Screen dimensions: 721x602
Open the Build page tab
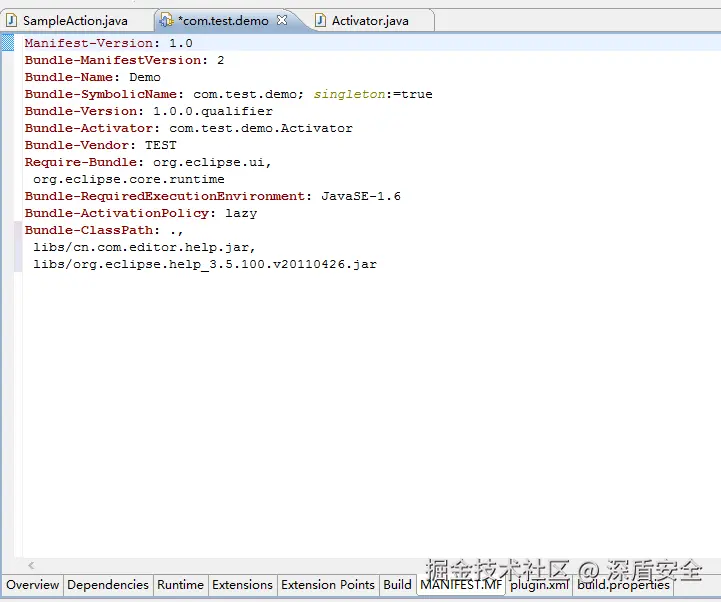tap(397, 585)
